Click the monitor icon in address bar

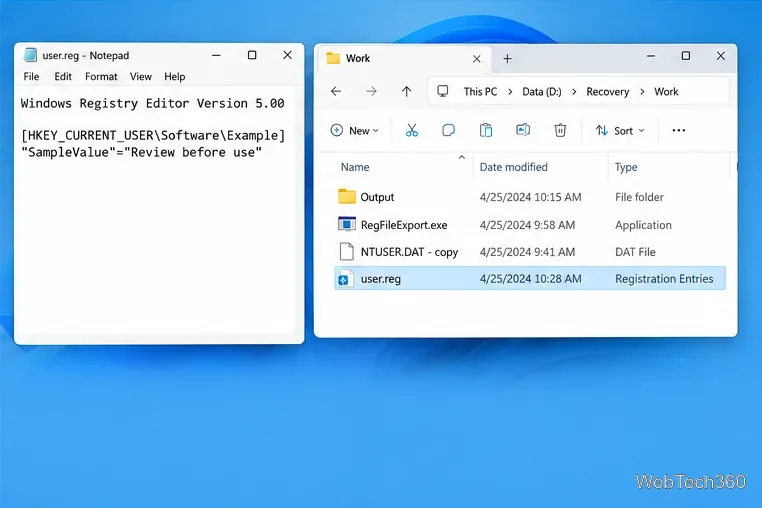tap(443, 91)
